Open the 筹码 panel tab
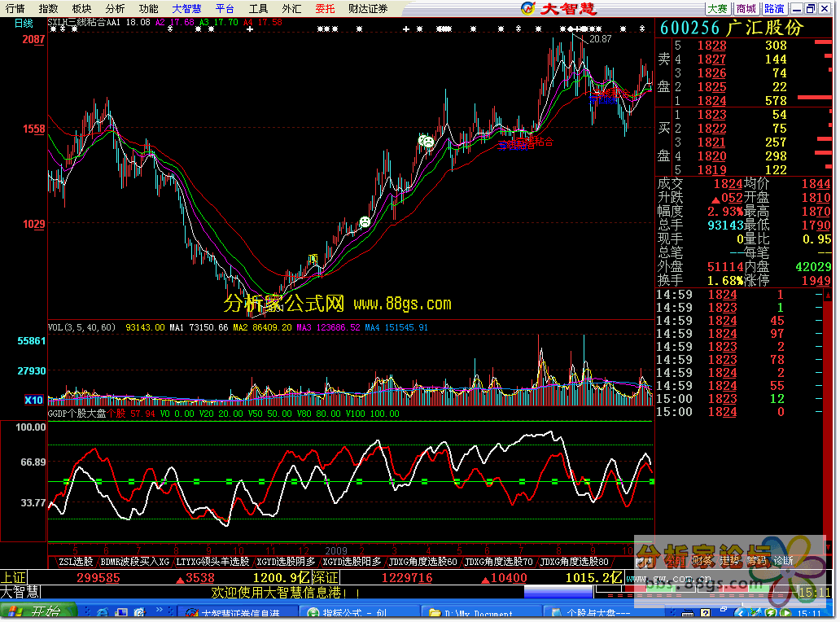 pyautogui.click(x=756, y=561)
